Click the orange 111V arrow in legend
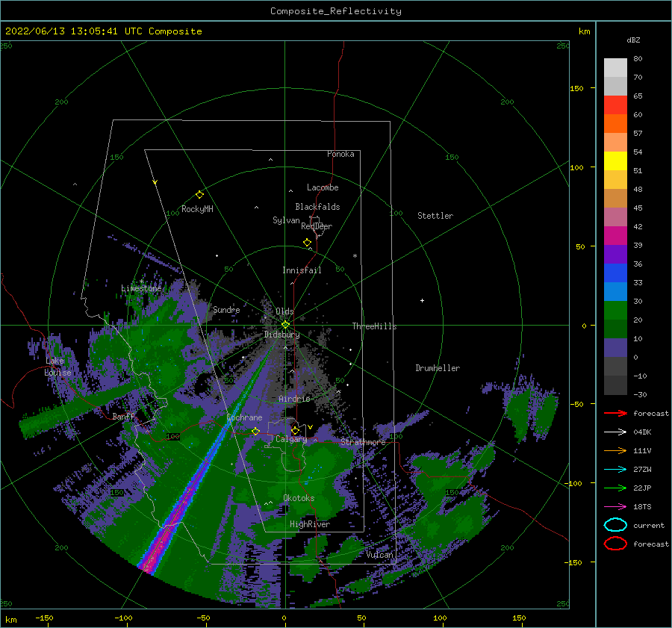 [615, 450]
